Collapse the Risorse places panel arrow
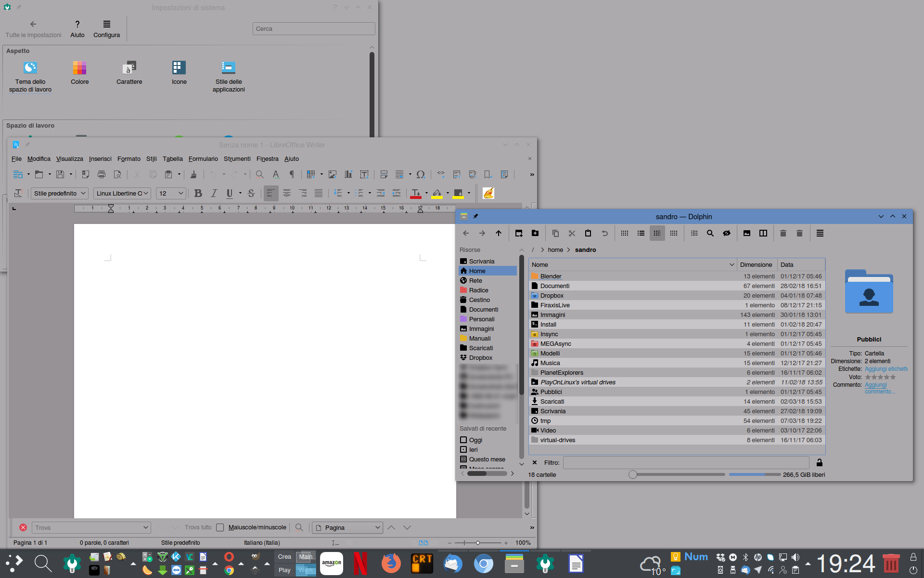 tap(521, 250)
